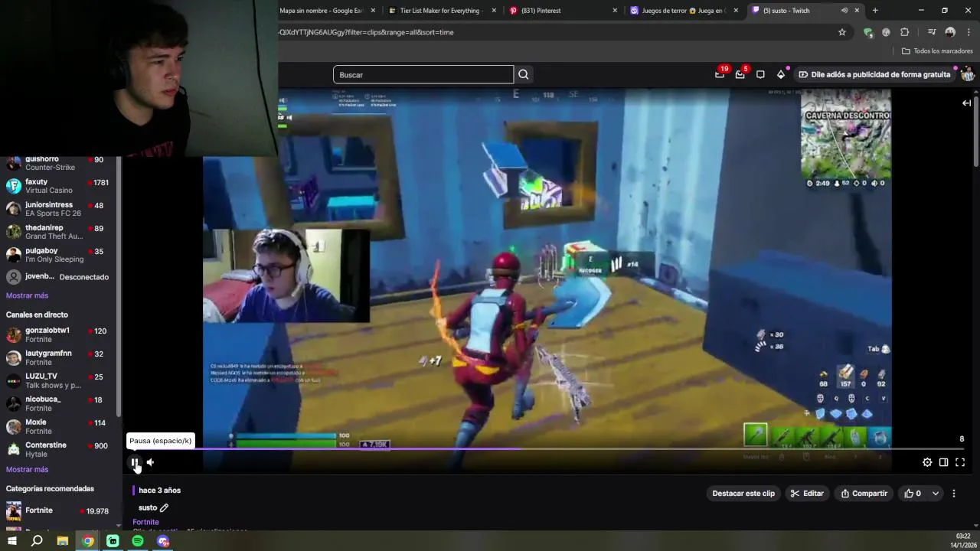Open recommended Fortnite category in sidebar

click(57, 510)
